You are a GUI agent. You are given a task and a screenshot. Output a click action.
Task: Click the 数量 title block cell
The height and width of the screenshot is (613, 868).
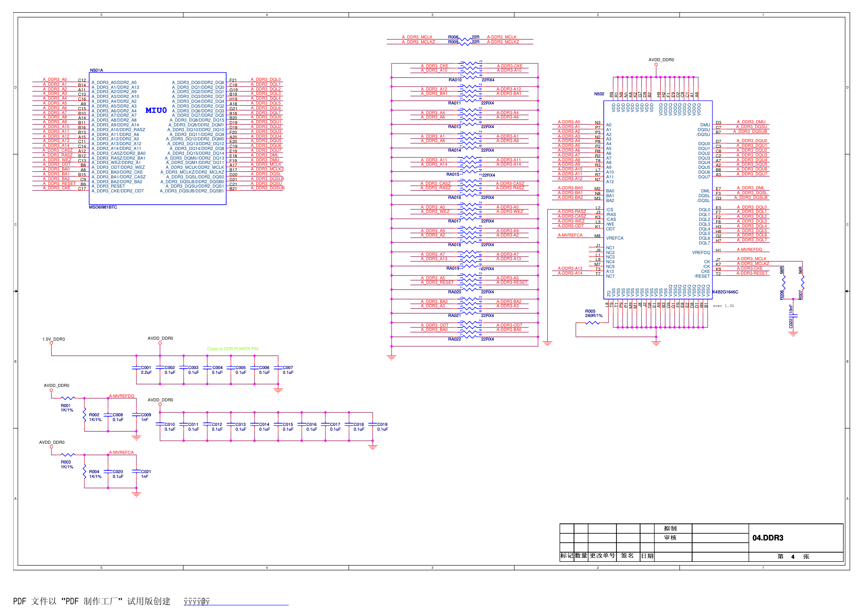pos(581,556)
